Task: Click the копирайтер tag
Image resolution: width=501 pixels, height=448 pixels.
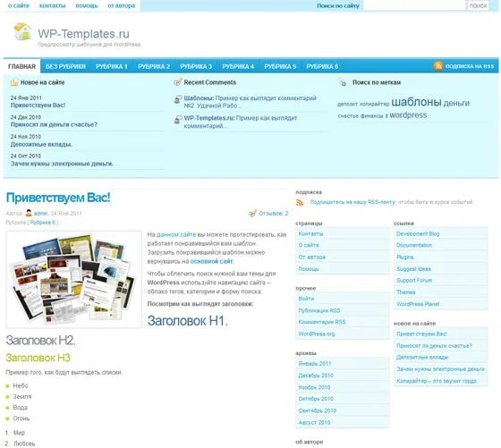Action: pos(375,104)
